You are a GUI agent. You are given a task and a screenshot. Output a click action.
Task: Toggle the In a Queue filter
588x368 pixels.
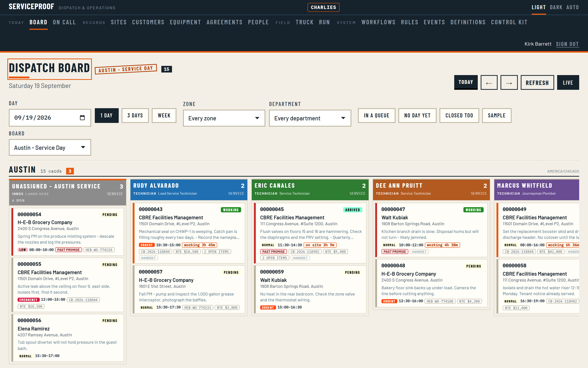(376, 116)
